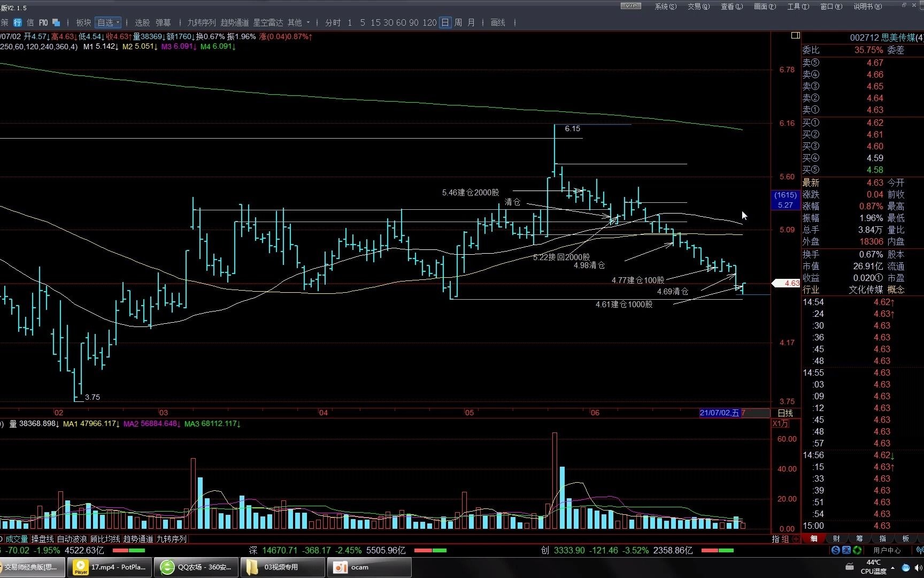The image size is (924, 578).
Task: Click the blue overlapping windows icon
Action: point(56,22)
